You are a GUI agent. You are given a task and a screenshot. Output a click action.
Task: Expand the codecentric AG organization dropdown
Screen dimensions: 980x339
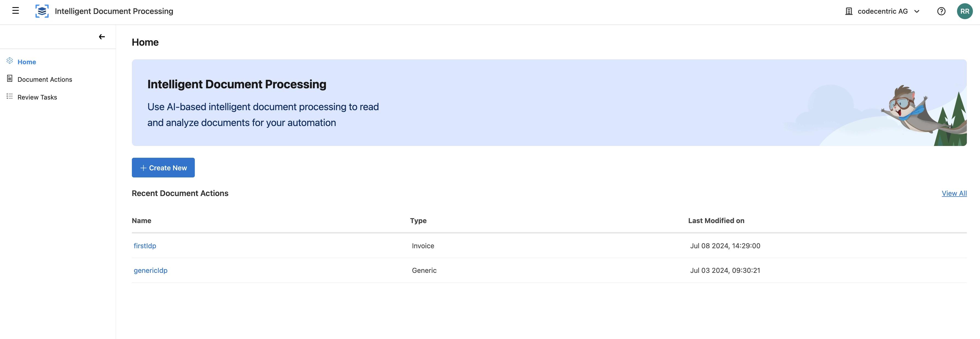point(882,11)
